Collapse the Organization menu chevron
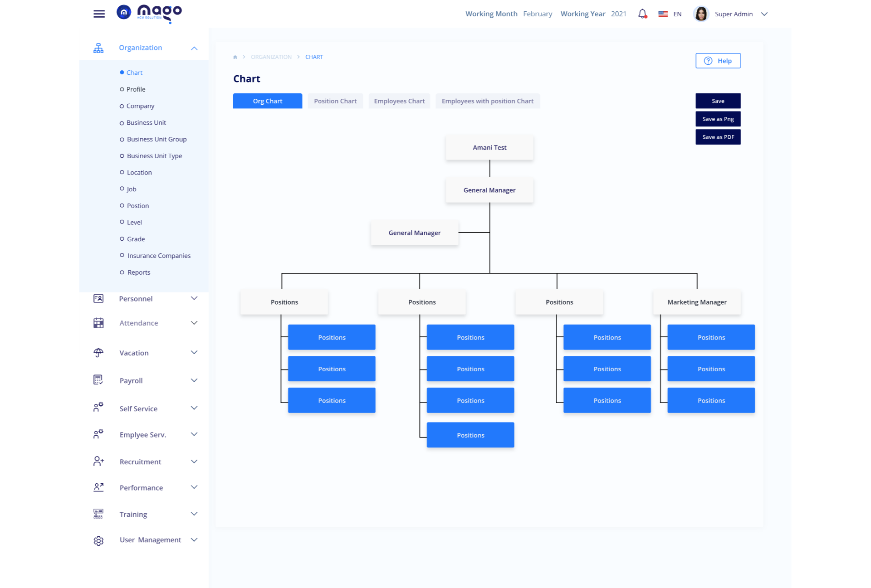This screenshot has width=871, height=588. 194,48
